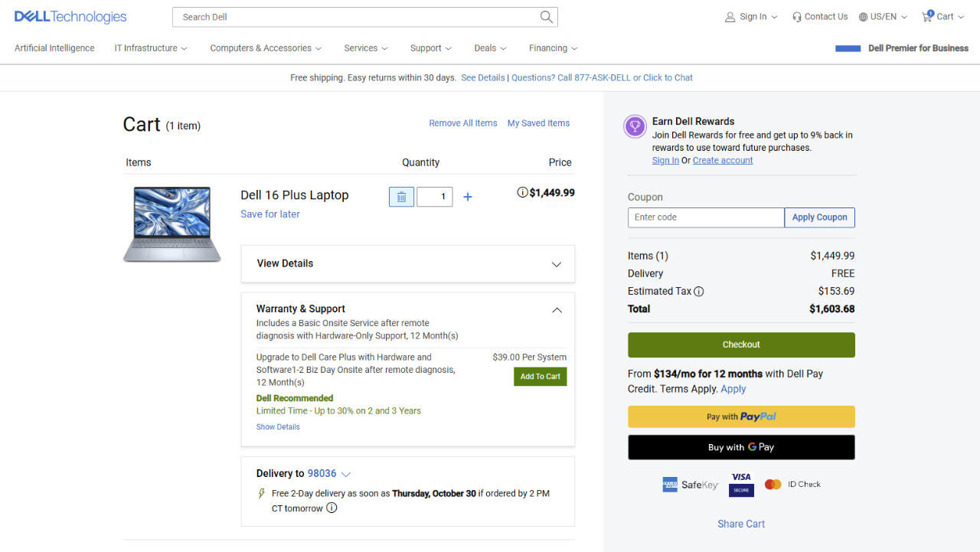The width and height of the screenshot is (980, 552).
Task: Click the search magnifier icon
Action: [546, 17]
